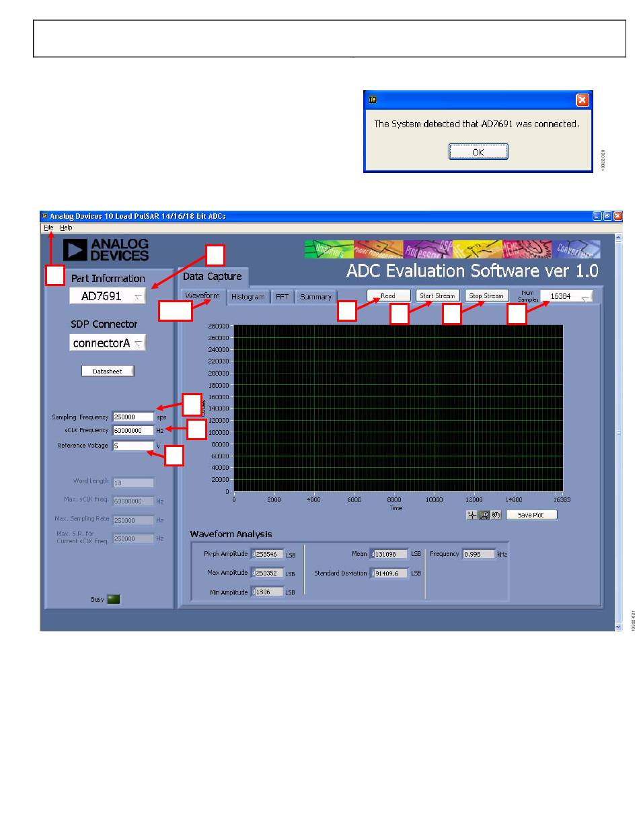The image size is (639, 840).
Task: Click the Word Length field showing 18
Action: tap(133, 483)
